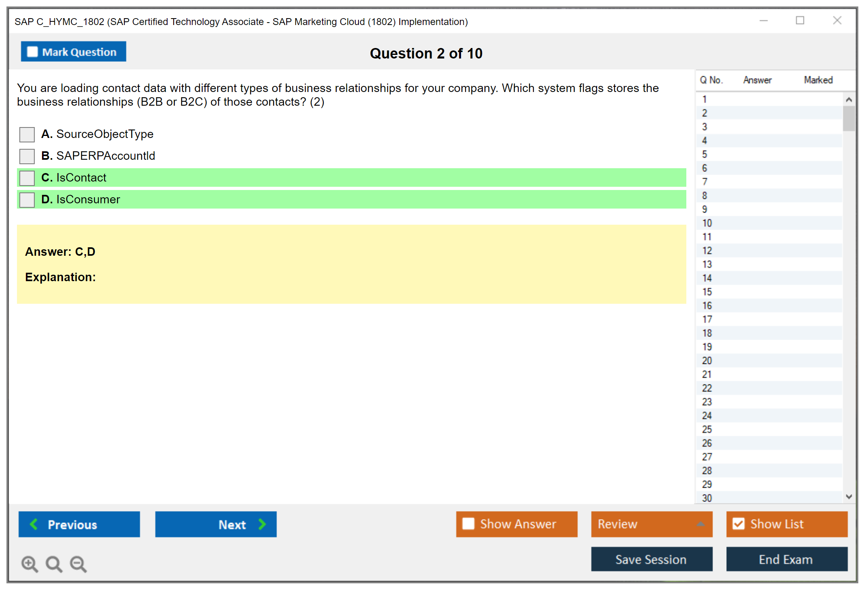Click the zoom in magnifier icon

point(29,564)
